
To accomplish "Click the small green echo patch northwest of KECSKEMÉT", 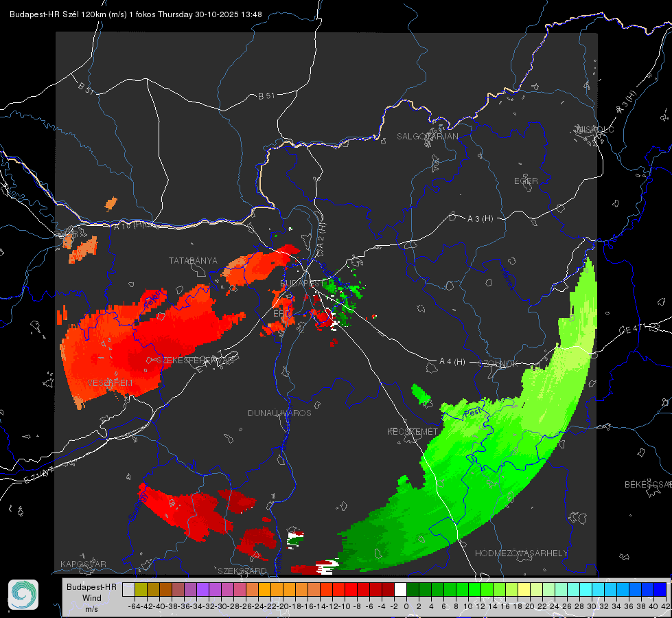I will pos(421,395).
